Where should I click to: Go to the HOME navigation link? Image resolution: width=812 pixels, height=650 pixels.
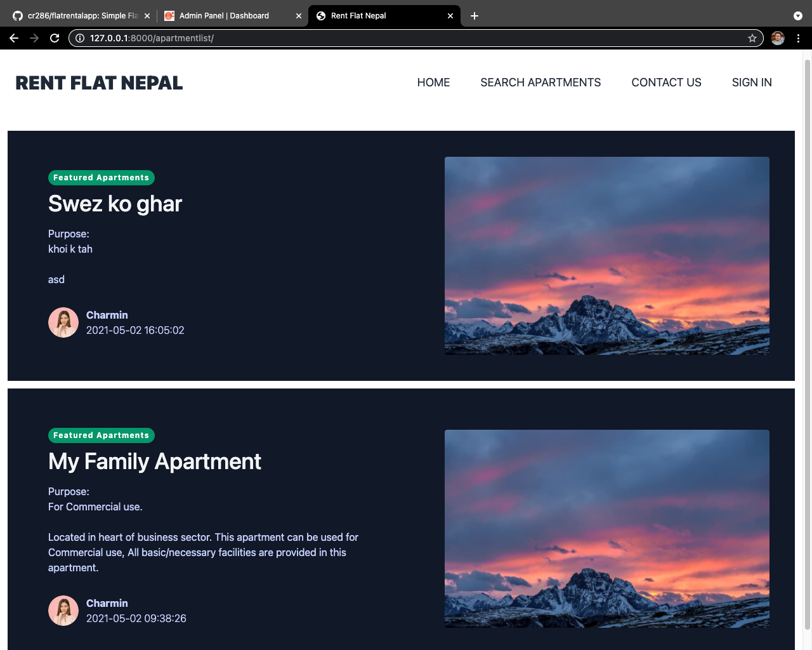[x=433, y=83]
